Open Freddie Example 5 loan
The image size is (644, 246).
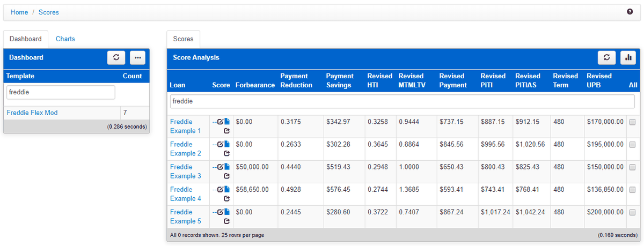[x=186, y=217]
